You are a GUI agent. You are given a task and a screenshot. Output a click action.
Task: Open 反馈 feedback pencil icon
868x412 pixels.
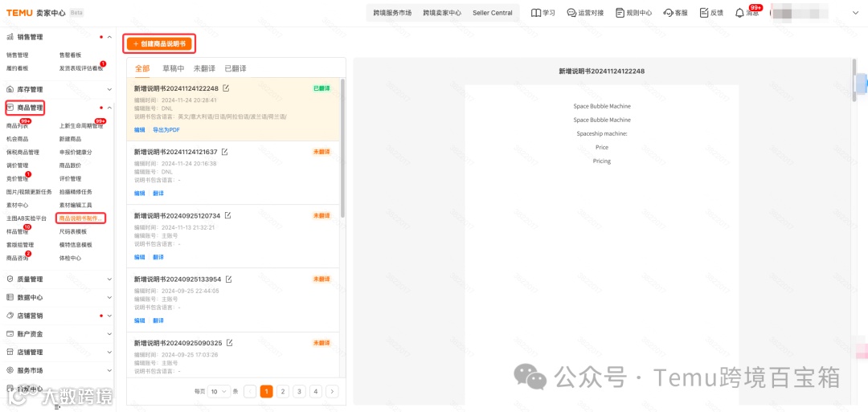click(704, 13)
